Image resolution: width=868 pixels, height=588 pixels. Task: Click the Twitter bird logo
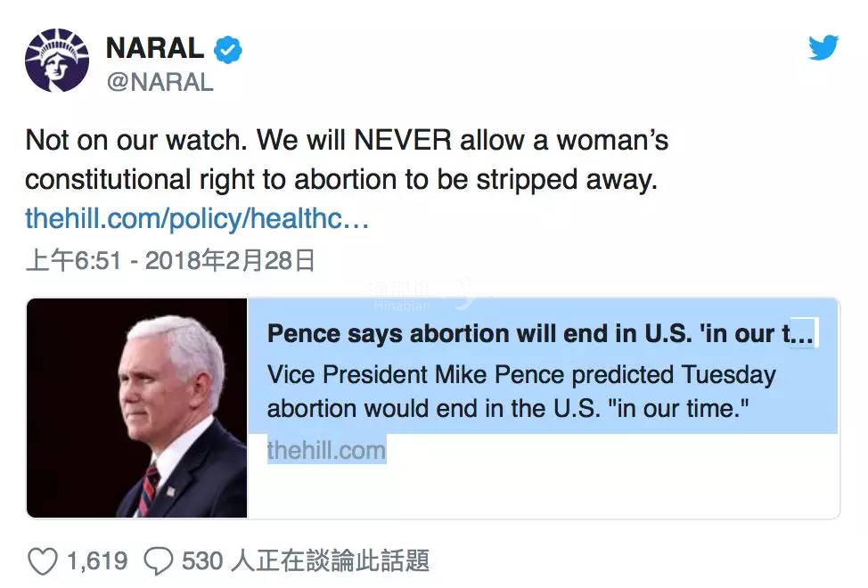tap(823, 48)
